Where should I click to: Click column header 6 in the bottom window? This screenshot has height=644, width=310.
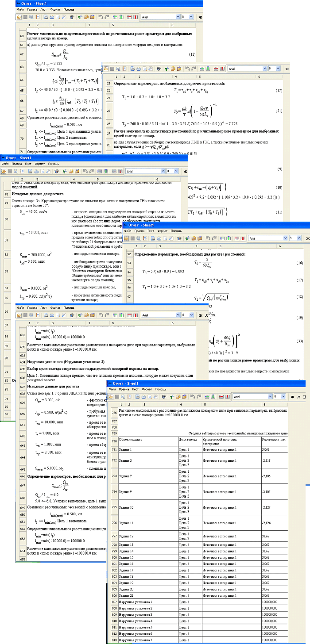tap(264, 405)
